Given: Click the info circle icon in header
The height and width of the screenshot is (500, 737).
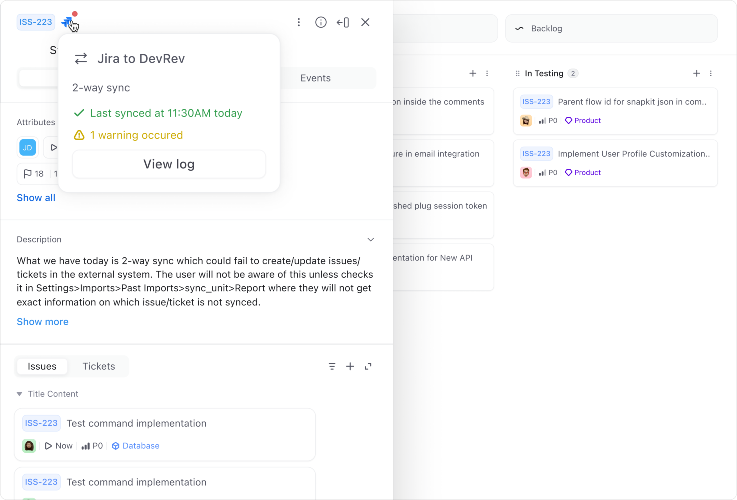Looking at the screenshot, I should click(321, 22).
